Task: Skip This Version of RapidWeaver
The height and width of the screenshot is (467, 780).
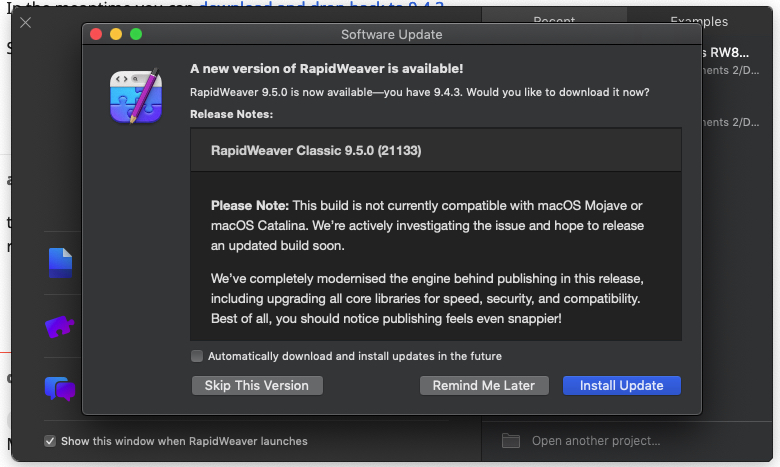Action: [257, 385]
